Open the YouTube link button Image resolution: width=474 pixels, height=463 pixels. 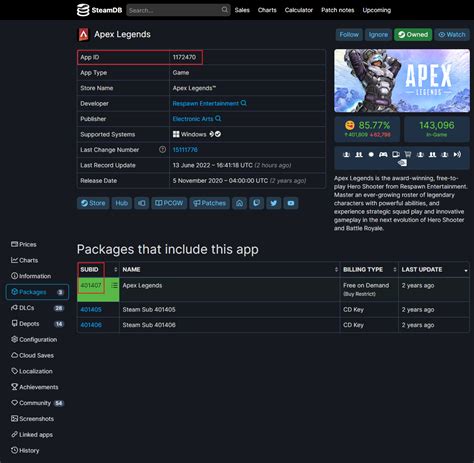[291, 203]
